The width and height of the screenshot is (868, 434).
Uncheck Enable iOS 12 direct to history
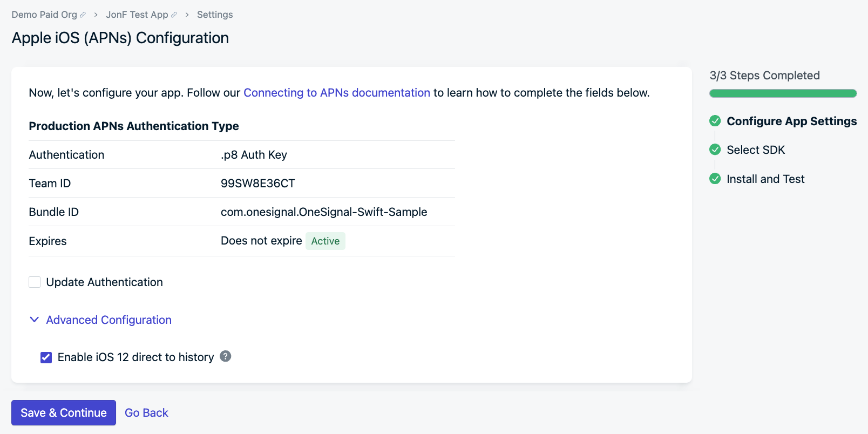coord(46,357)
